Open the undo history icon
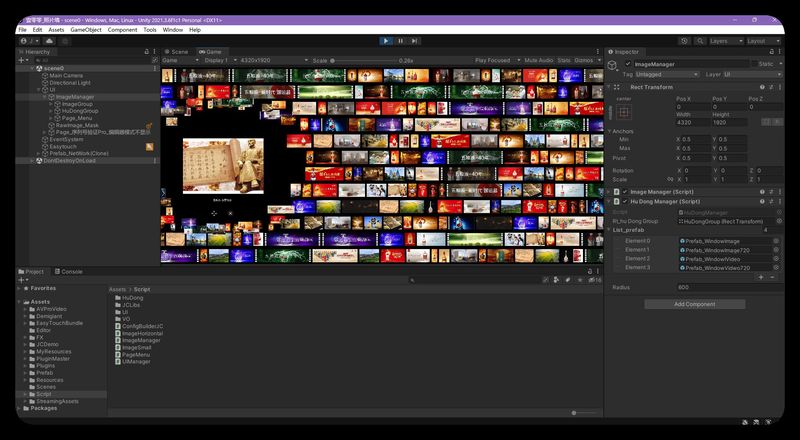 pos(685,41)
